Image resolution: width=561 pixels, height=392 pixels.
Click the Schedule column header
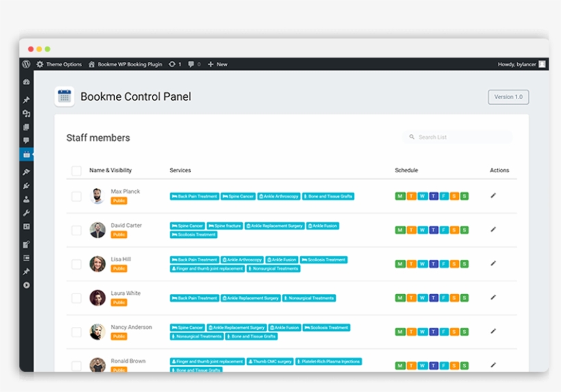[406, 170]
